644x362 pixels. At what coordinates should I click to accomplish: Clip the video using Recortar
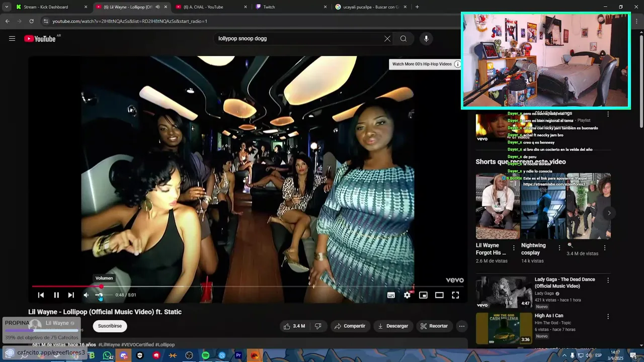[x=434, y=326]
